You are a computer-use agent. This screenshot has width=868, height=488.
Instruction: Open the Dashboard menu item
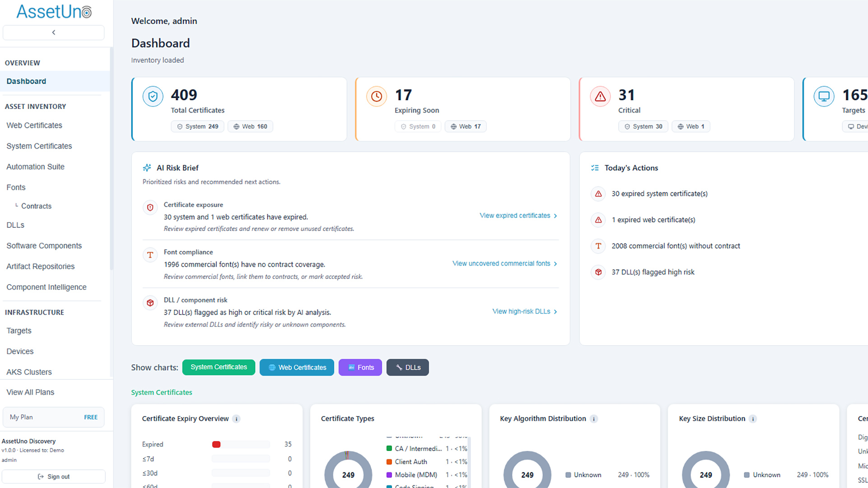(55, 81)
